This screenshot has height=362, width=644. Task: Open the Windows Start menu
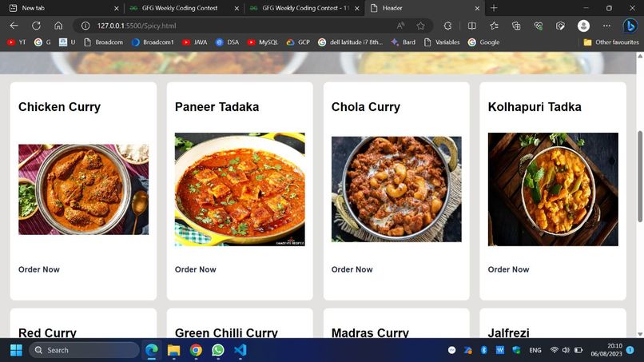tap(17, 350)
